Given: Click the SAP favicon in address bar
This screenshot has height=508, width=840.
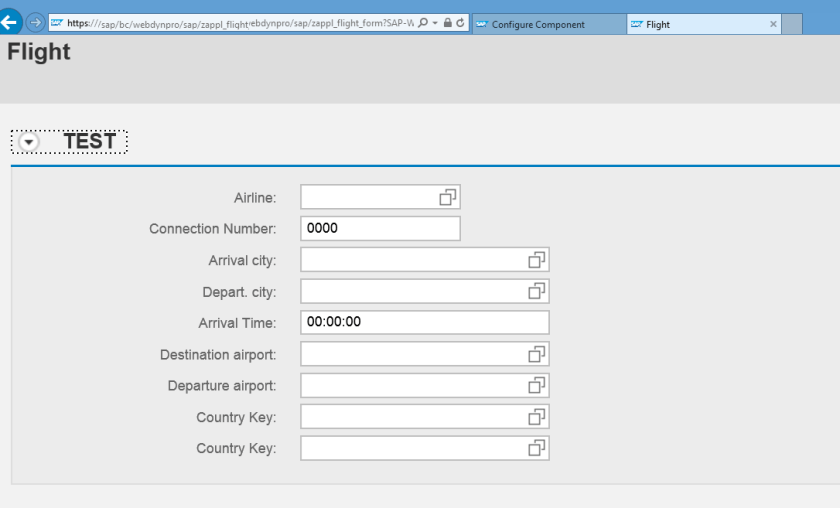Looking at the screenshot, I should pos(57,23).
